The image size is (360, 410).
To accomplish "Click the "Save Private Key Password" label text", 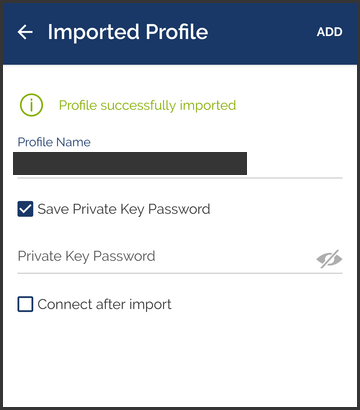I will [x=124, y=209].
